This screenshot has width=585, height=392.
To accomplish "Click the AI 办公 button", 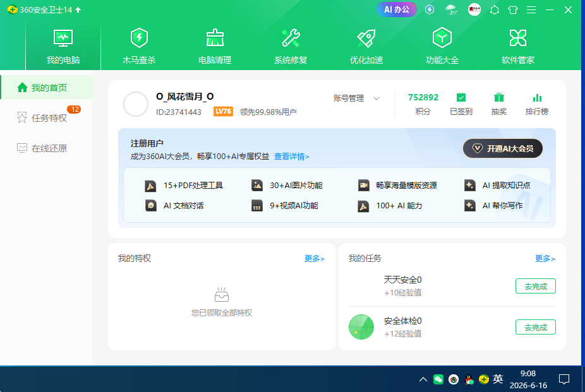I will (x=397, y=9).
